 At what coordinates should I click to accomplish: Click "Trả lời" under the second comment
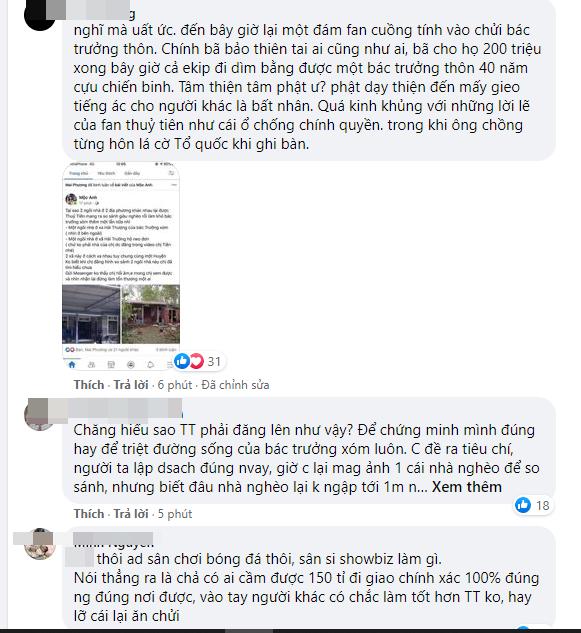[x=131, y=514]
